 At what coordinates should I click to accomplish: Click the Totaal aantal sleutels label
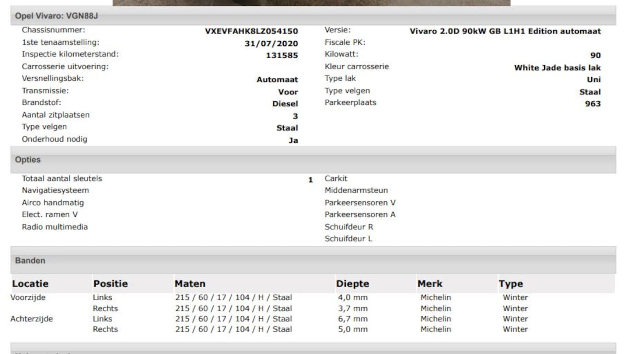tap(62, 178)
